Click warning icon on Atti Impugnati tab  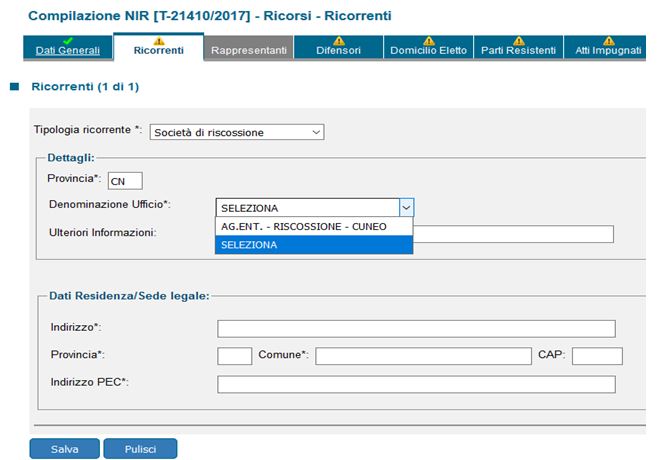tap(607, 40)
